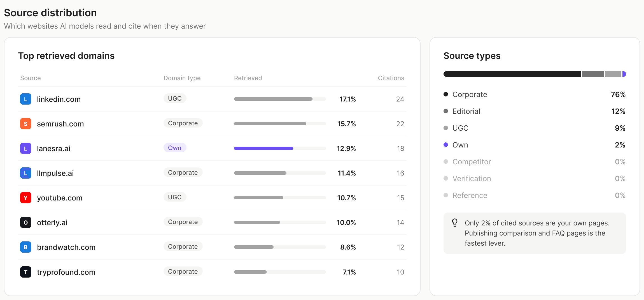This screenshot has width=644, height=300.
Task: Click the UGC tag on youtube.com row
Action: [x=175, y=197]
